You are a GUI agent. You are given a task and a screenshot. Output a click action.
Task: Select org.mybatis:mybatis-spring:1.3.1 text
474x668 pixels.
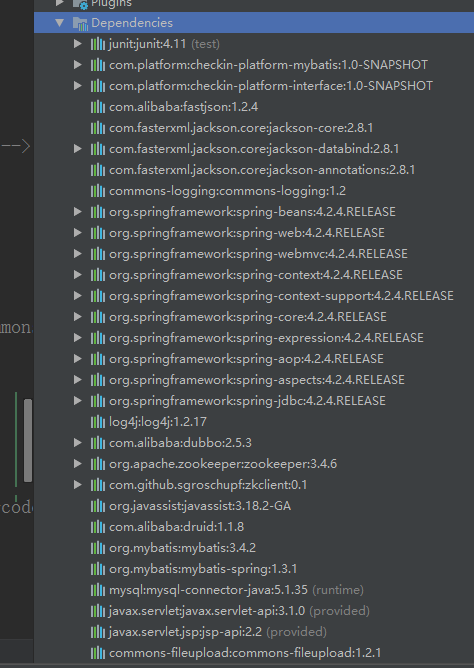pyautogui.click(x=203, y=569)
